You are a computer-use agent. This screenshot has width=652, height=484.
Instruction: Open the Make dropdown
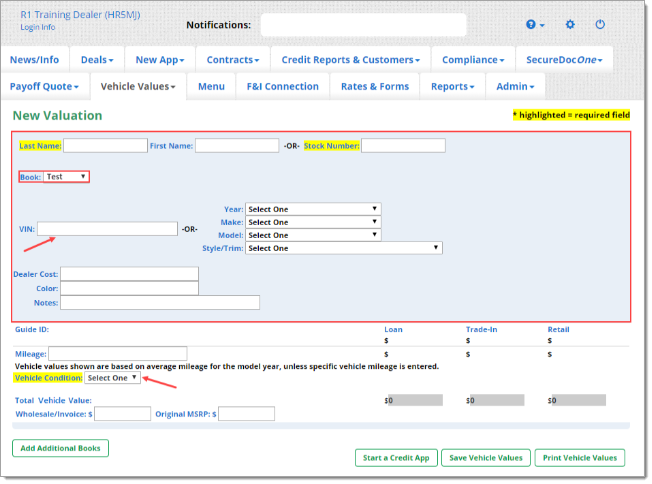pos(313,222)
